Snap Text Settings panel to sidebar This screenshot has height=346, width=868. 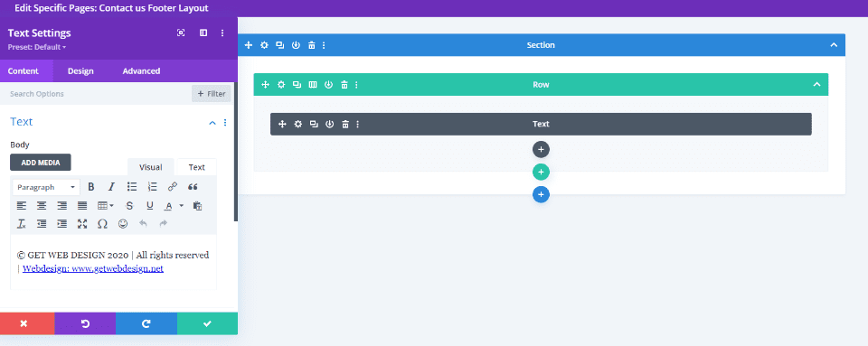coord(203,33)
